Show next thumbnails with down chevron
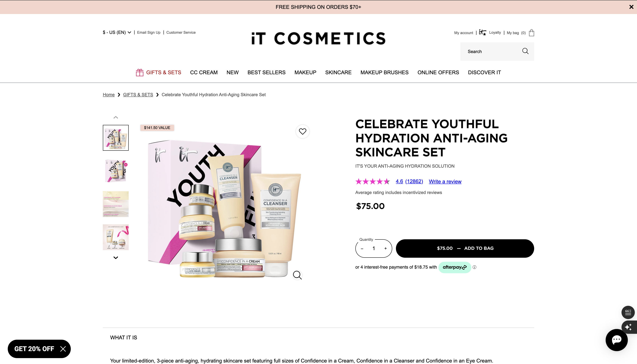 [116, 258]
